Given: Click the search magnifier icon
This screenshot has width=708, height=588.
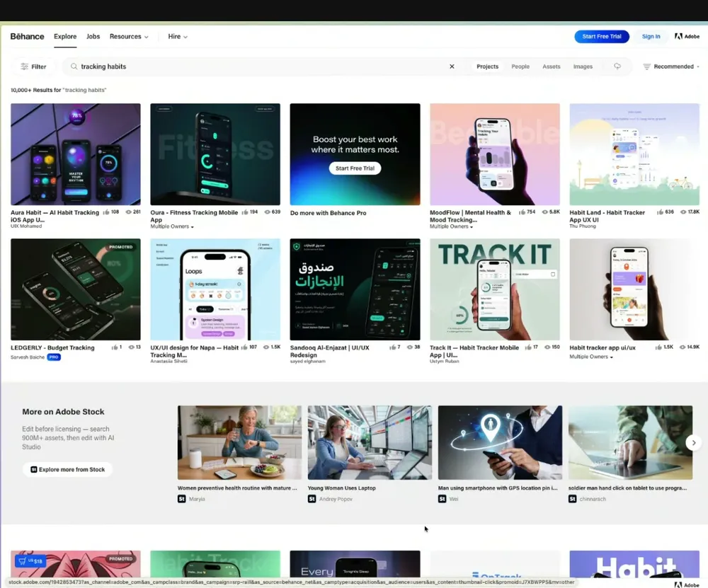Looking at the screenshot, I should click(x=74, y=67).
